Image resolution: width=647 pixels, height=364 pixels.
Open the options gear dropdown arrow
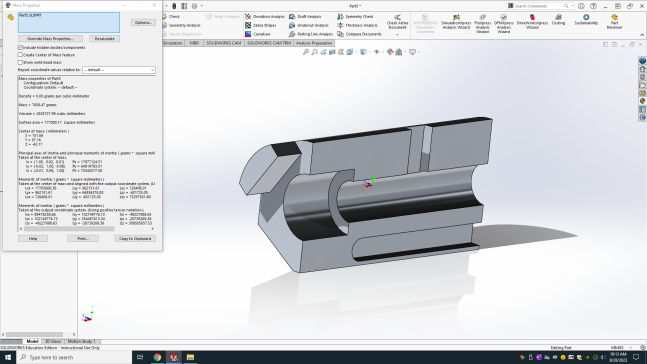click(x=201, y=6)
